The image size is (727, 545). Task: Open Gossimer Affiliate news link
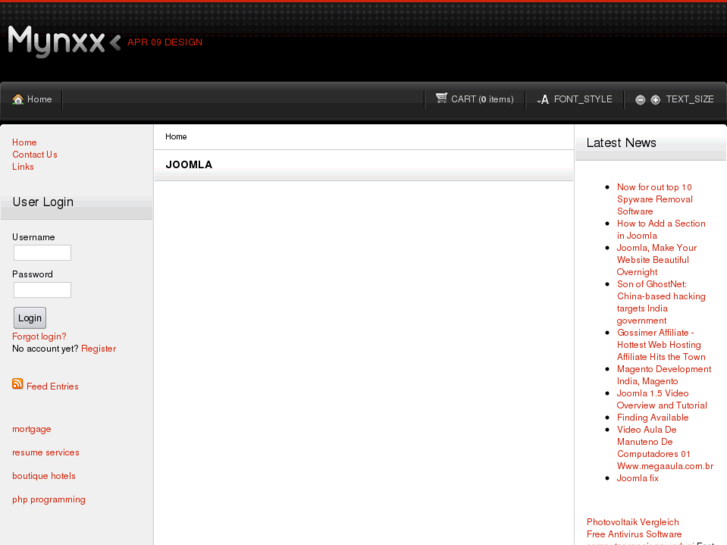[x=661, y=345]
